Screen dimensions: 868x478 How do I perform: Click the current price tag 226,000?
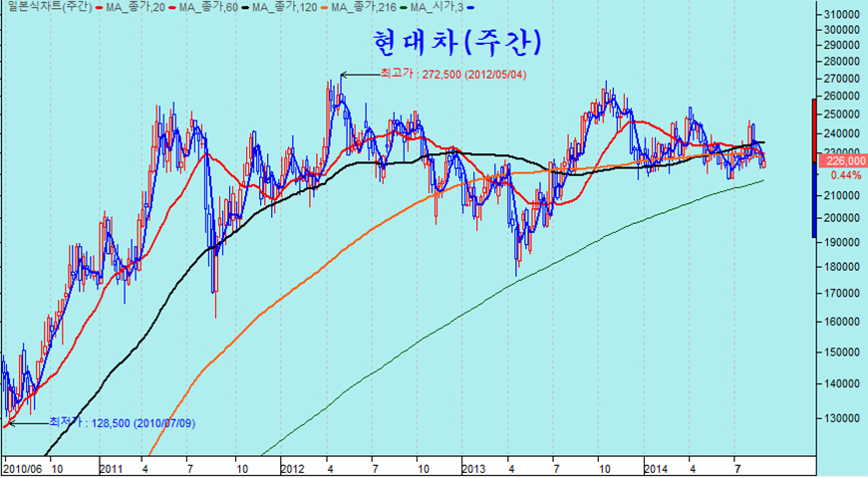pos(843,159)
